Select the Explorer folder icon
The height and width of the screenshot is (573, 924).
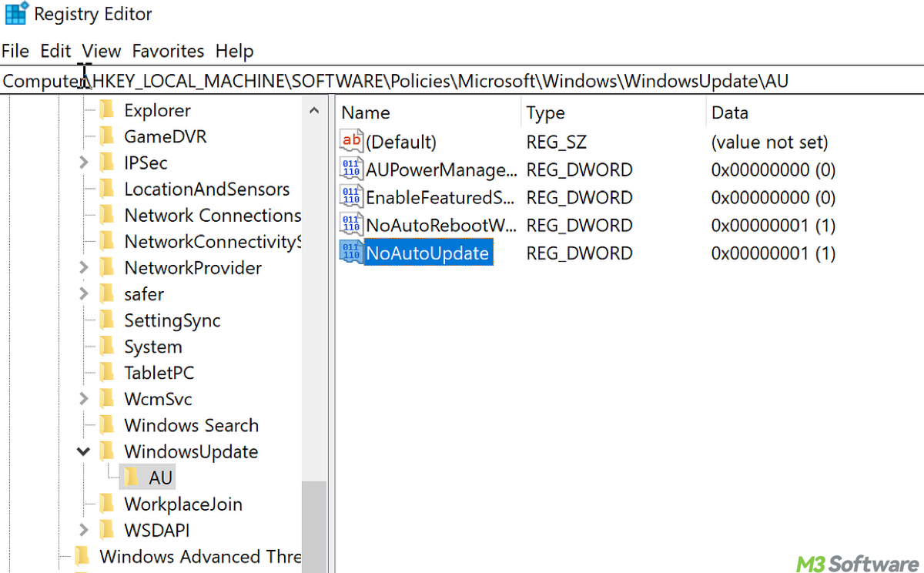click(107, 110)
